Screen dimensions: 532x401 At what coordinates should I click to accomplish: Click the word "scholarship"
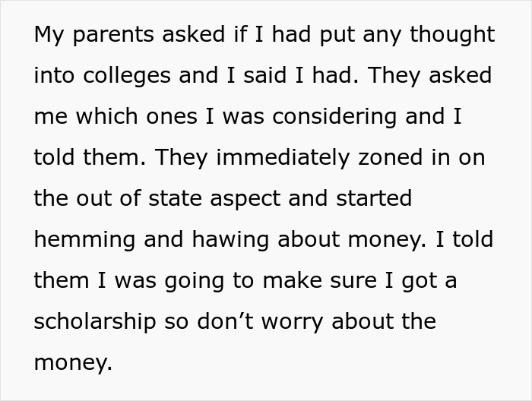(x=95, y=322)
